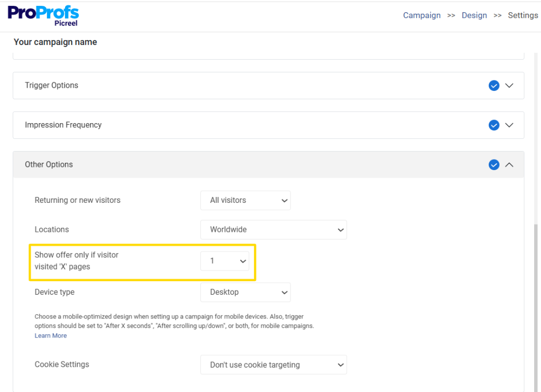541x392 pixels.
Task: Go to the Design breadcrumb step
Action: (474, 15)
